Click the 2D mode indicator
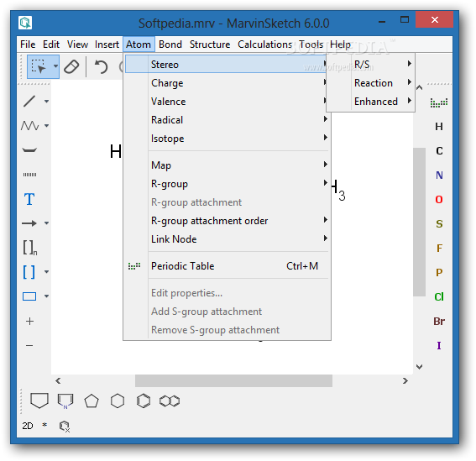The width and height of the screenshot is (476, 461). coord(28,426)
